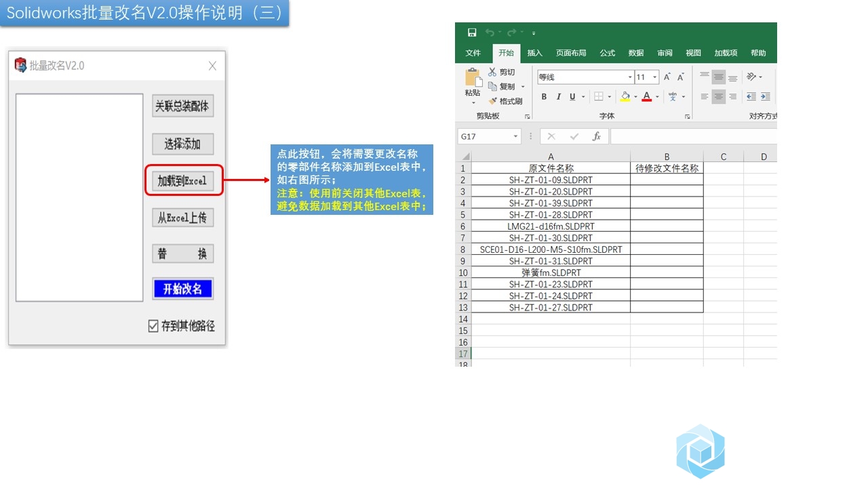Screen dimensions: 868x488
Task: Select Align Left icon
Action: click(705, 97)
